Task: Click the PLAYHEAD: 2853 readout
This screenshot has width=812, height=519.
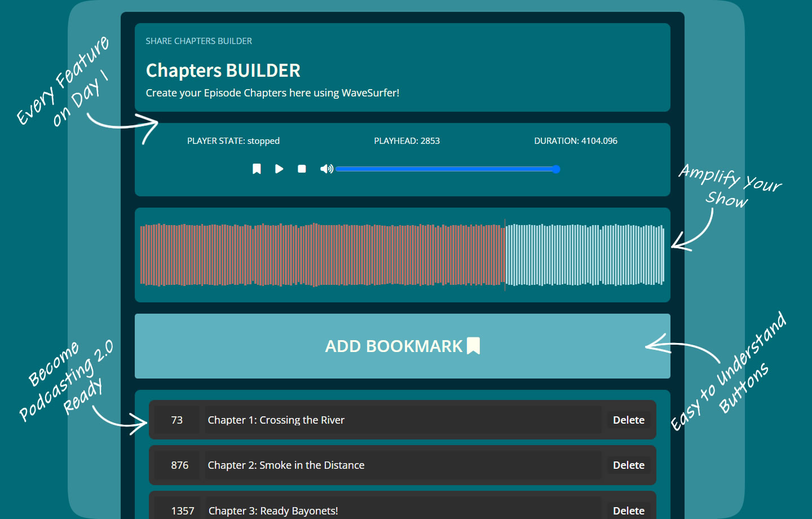Action: pyautogui.click(x=407, y=141)
